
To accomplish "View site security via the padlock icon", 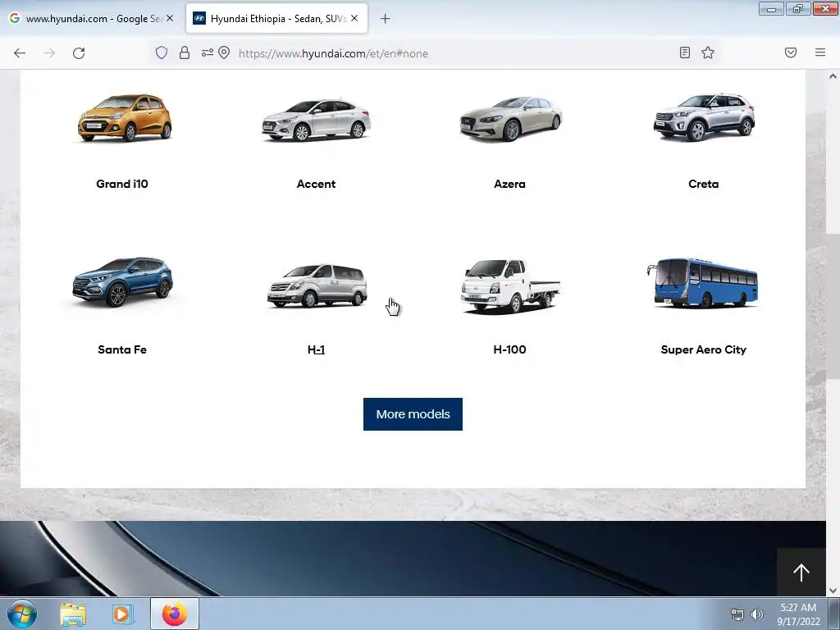I will pos(185,52).
